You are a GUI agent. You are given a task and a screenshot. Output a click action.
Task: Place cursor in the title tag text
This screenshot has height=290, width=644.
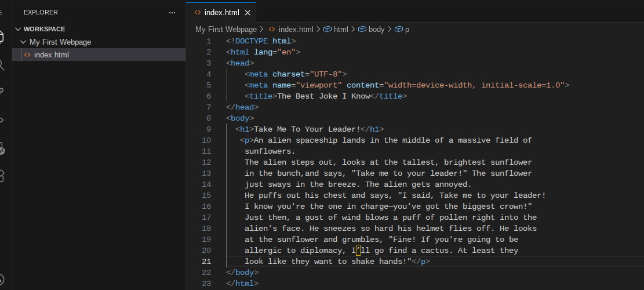point(323,96)
